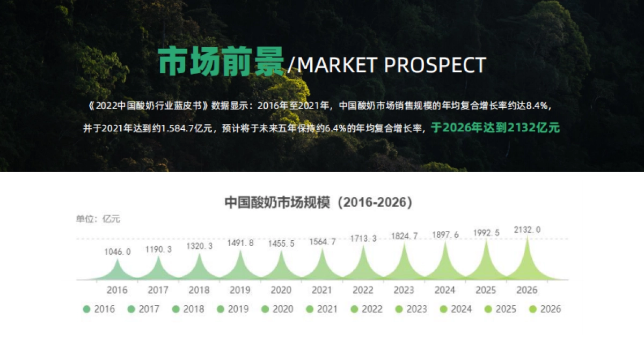This screenshot has width=644, height=362.
Task: Hide the 2023 series via legend
Action: 411,309
